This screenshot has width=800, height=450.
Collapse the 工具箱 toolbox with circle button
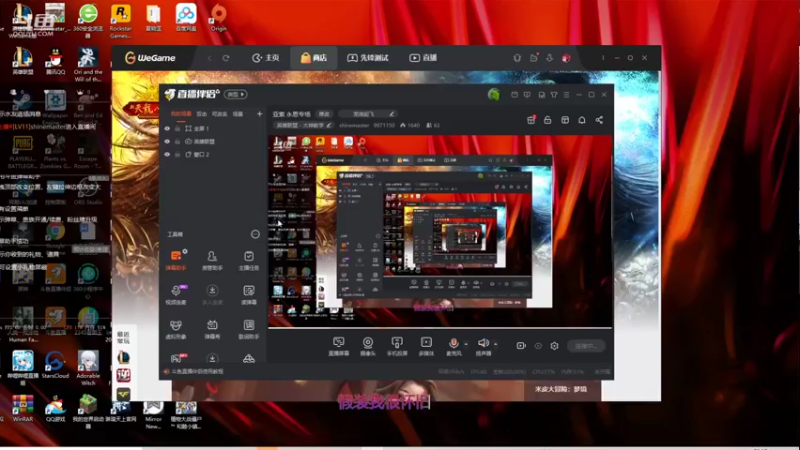coord(255,234)
